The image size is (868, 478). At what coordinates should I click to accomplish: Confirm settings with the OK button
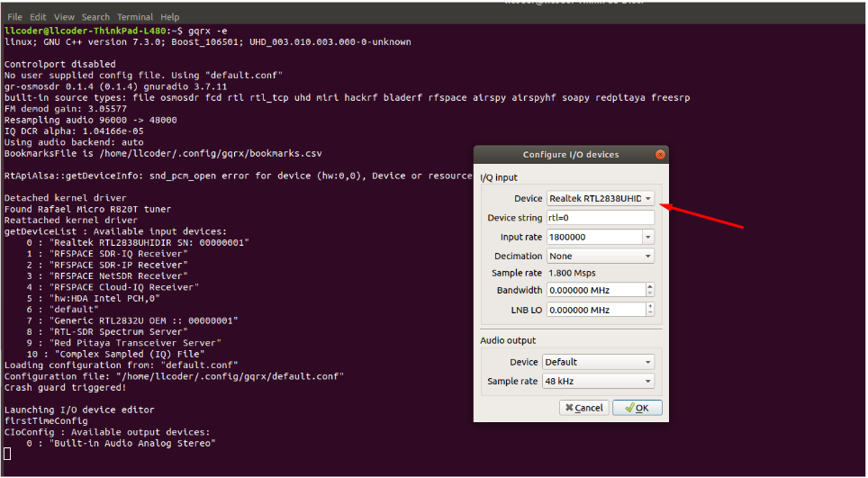637,408
